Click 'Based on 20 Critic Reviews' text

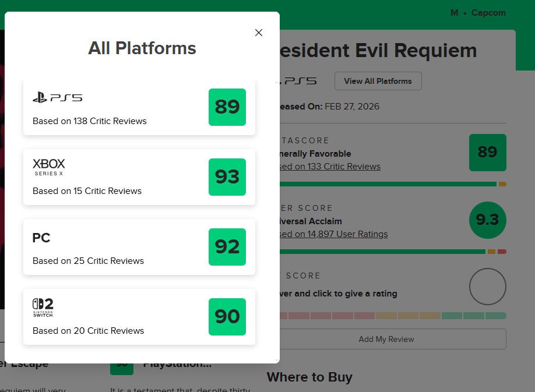(x=88, y=331)
